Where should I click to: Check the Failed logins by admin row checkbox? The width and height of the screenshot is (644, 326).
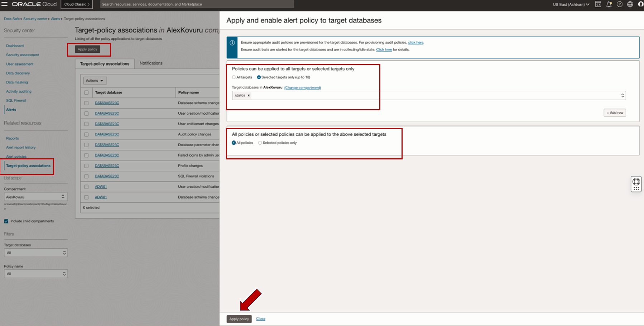86,155
